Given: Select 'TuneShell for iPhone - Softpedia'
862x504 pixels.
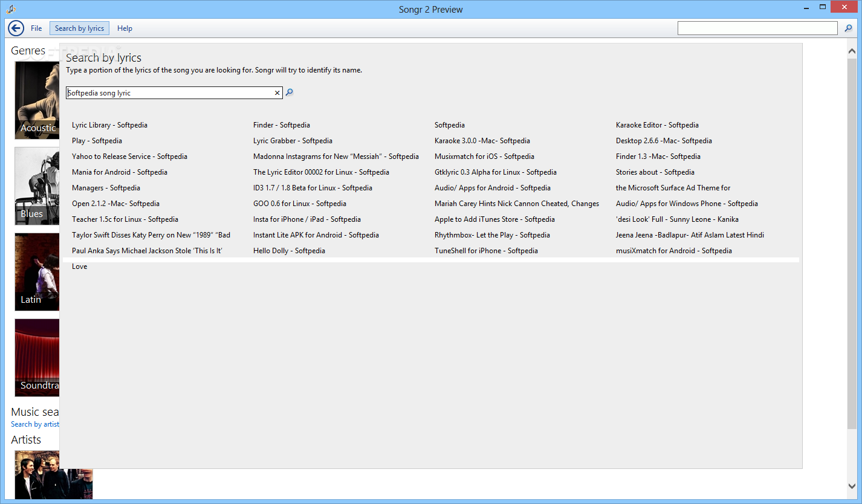Looking at the screenshot, I should [486, 251].
